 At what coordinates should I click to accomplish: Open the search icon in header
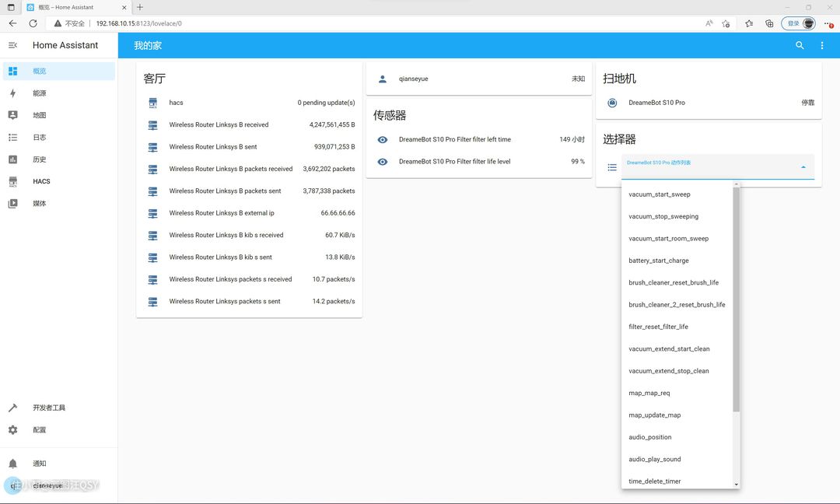pos(800,46)
